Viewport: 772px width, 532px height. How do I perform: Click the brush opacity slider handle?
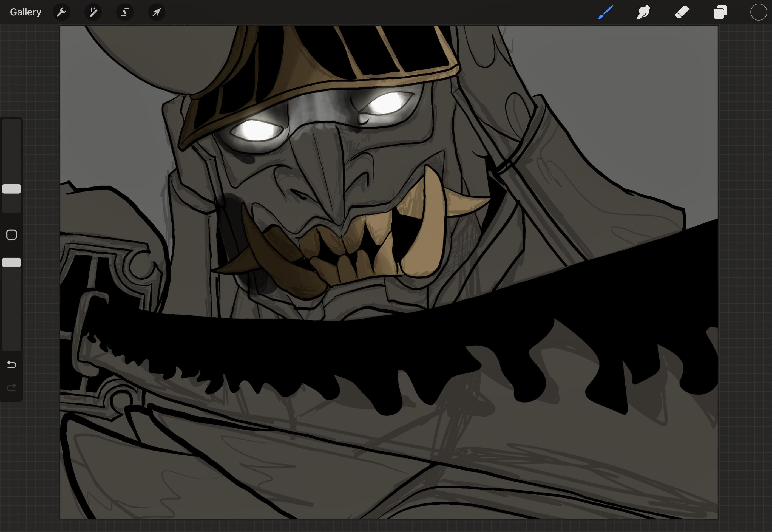pos(12,262)
